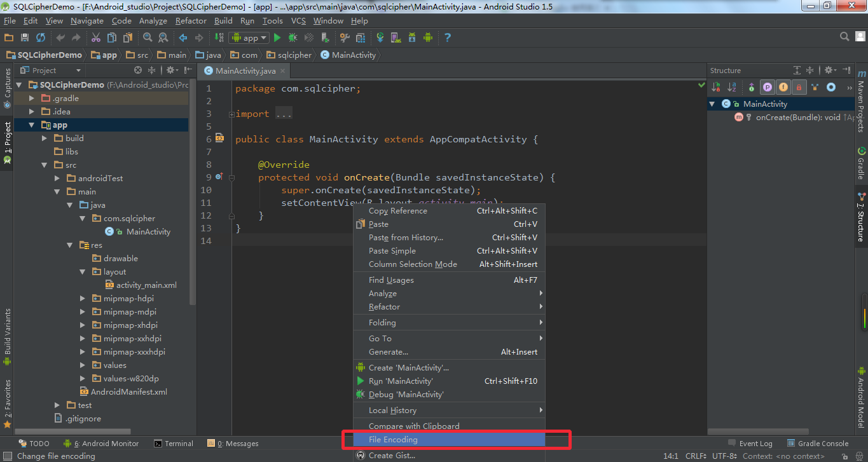Switch to the MainActivity.java editor tab
The height and width of the screenshot is (462, 868).
coord(245,71)
